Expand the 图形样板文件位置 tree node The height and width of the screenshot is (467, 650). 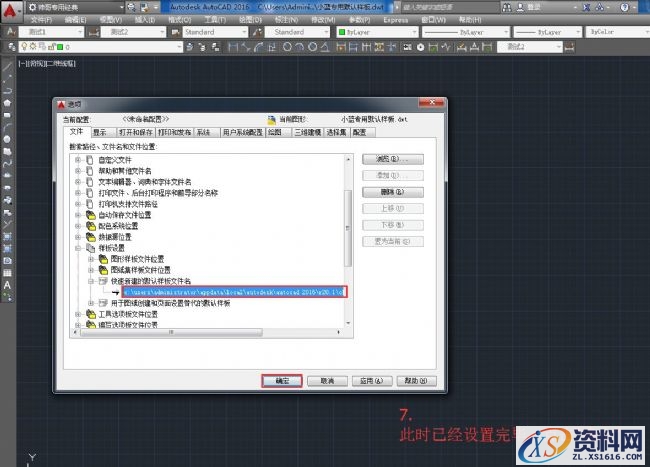pyautogui.click(x=91, y=259)
